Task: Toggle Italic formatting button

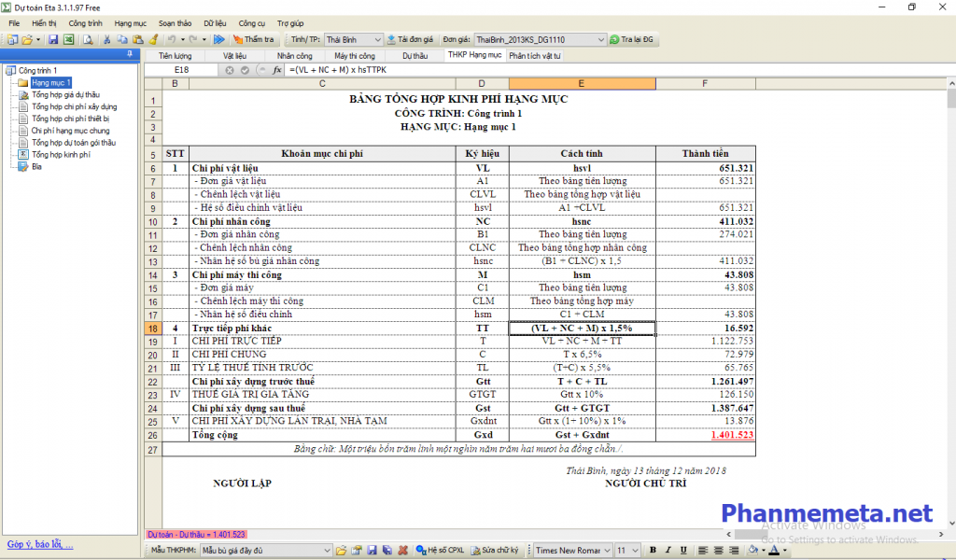Action: tap(668, 551)
